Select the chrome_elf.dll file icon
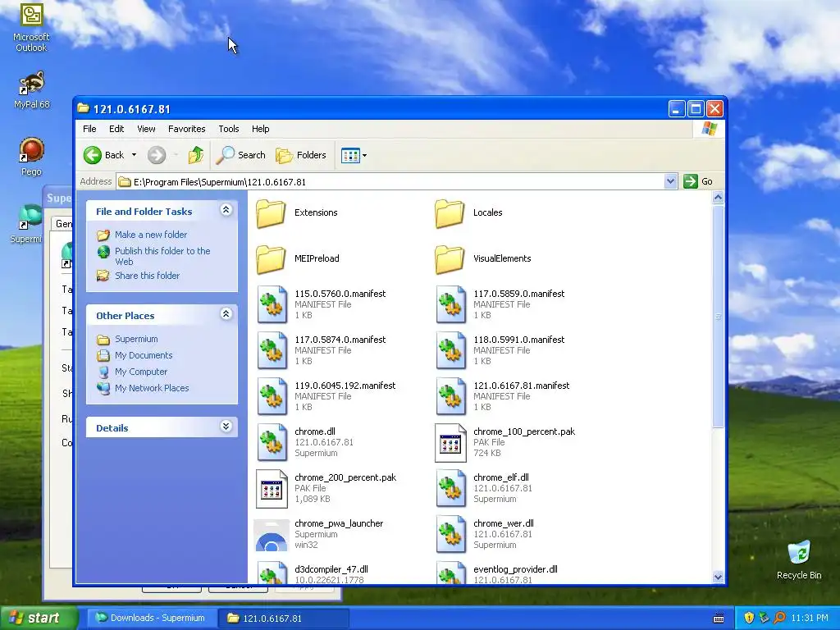Image resolution: width=840 pixels, height=630 pixels. click(450, 489)
